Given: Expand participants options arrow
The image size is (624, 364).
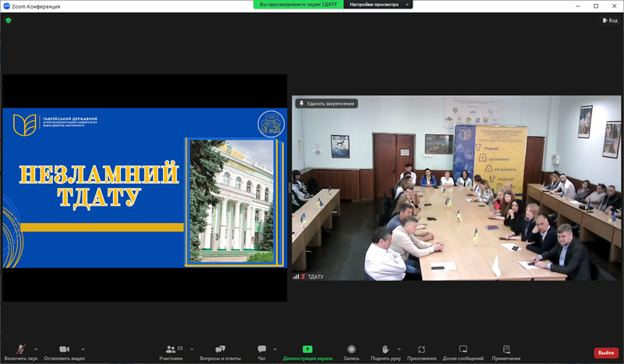Looking at the screenshot, I should click(x=192, y=349).
